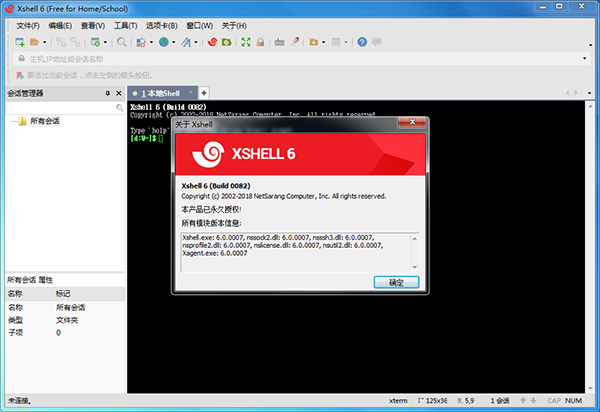Open the 查看(V) menu
The image size is (600, 412).
pyautogui.click(x=93, y=26)
